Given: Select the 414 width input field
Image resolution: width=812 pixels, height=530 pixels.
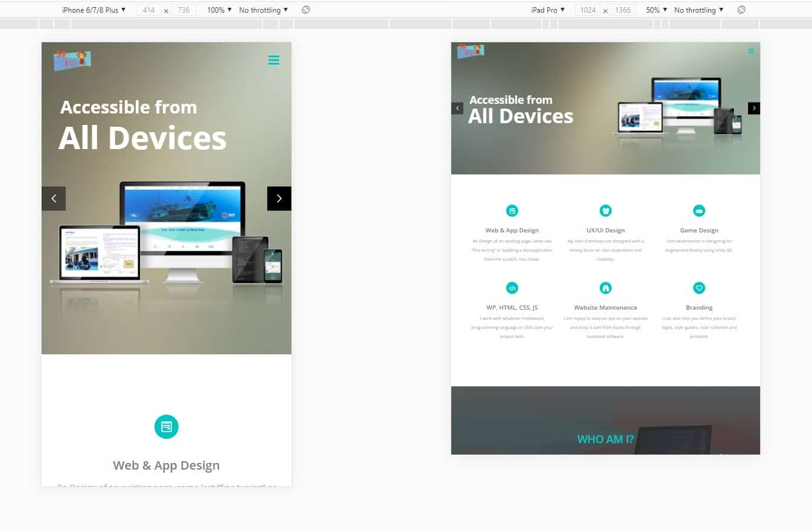Looking at the screenshot, I should pyautogui.click(x=148, y=10).
